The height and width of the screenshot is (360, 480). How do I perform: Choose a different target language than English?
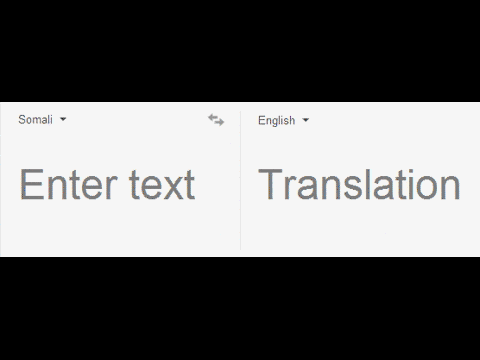coord(283,120)
